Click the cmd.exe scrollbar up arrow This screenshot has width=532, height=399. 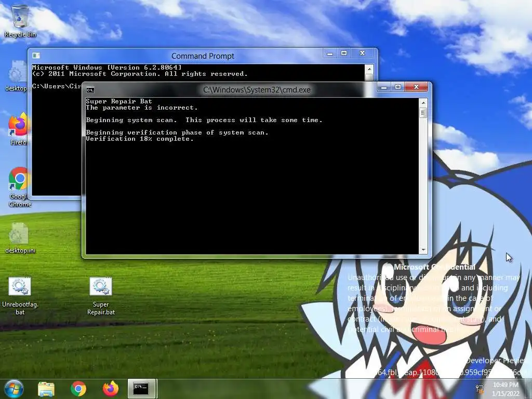(423, 102)
